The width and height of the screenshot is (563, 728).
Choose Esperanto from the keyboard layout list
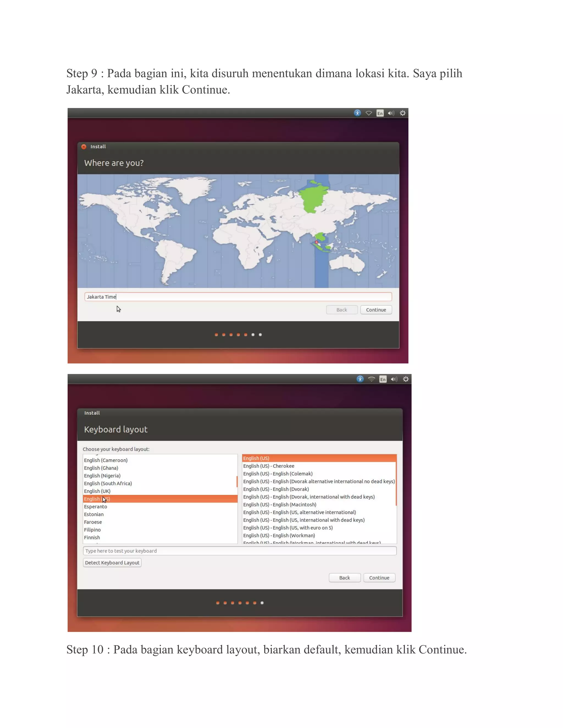[x=96, y=506]
